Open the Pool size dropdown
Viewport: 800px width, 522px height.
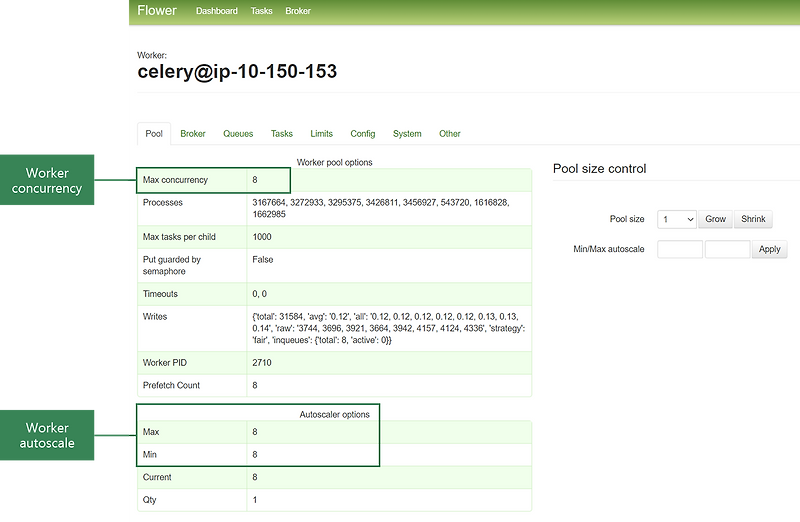(x=677, y=219)
